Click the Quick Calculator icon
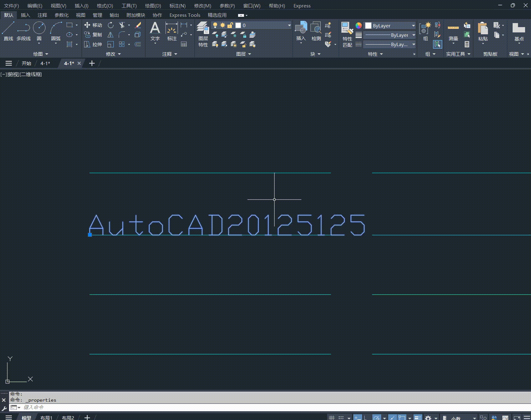 click(467, 44)
